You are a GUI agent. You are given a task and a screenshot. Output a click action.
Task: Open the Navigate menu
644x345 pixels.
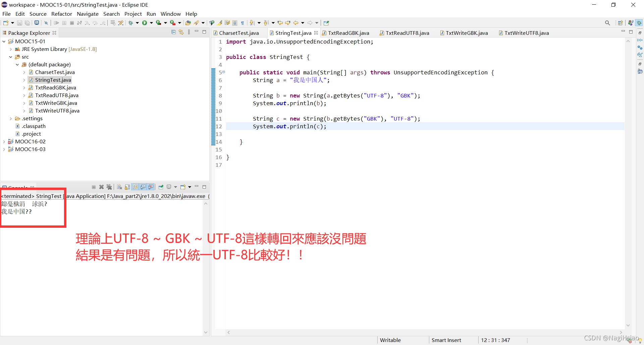coord(88,14)
